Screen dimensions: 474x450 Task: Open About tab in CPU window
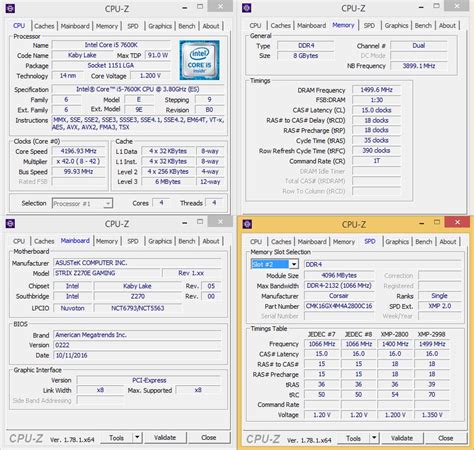coord(211,26)
